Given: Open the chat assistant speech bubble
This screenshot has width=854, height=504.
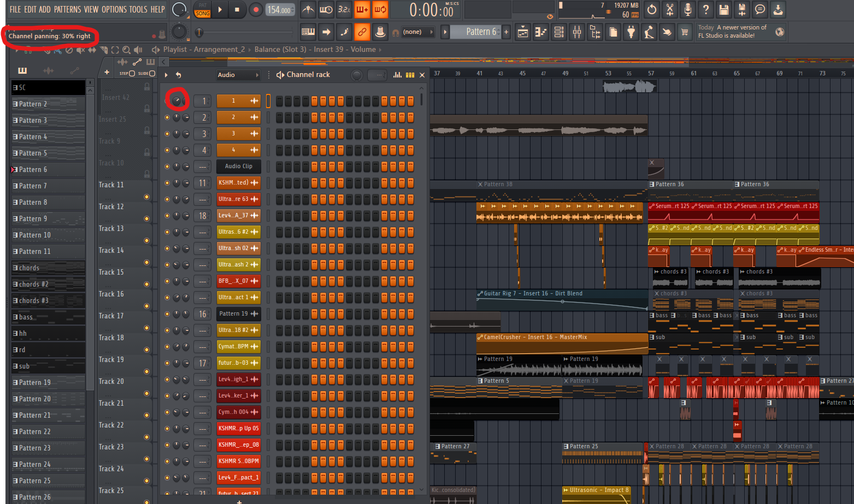Looking at the screenshot, I should (x=760, y=9).
